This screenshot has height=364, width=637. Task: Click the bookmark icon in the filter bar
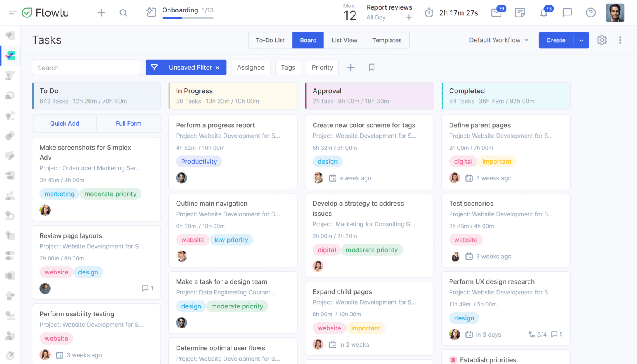(x=371, y=67)
